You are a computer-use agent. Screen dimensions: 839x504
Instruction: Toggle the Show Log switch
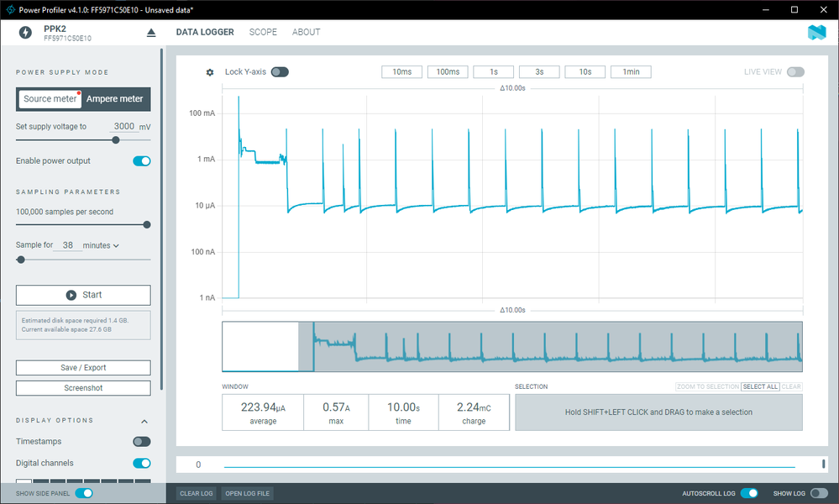point(819,493)
